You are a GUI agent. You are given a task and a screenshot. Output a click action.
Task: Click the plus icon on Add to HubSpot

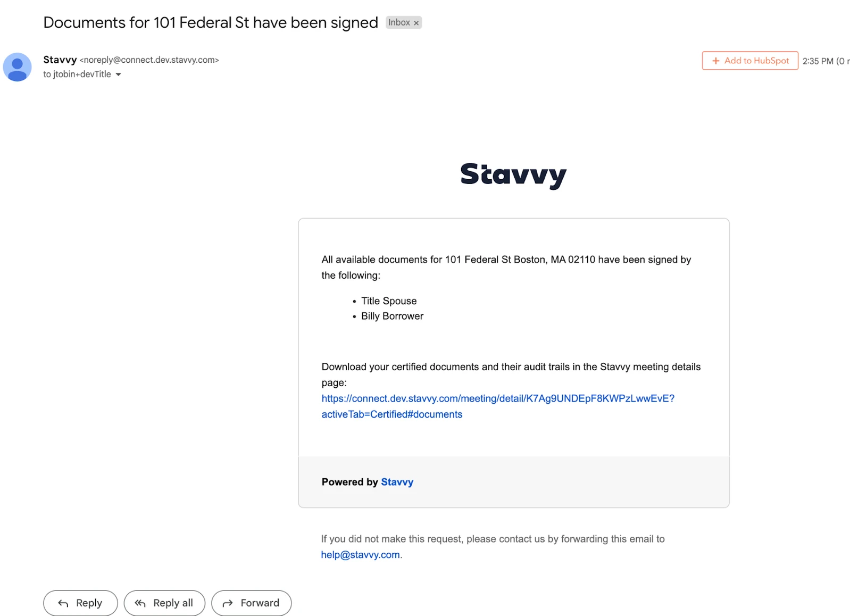715,61
